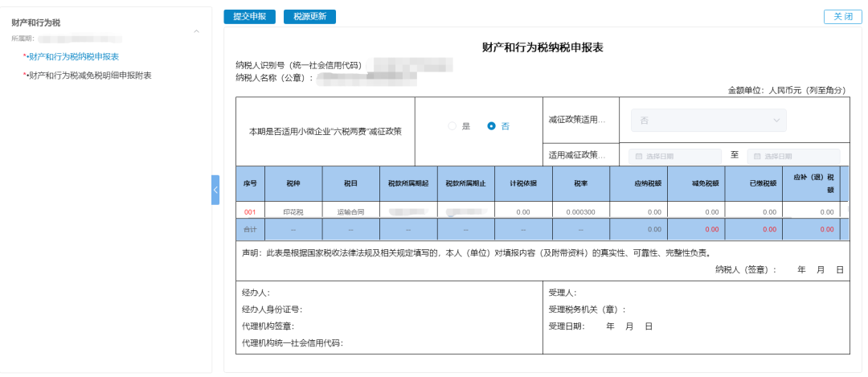Click the 税款所属期起 column header
868x377 pixels.
(x=408, y=183)
